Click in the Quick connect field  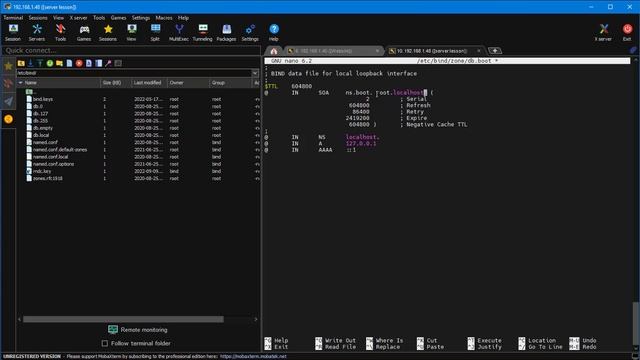point(131,51)
